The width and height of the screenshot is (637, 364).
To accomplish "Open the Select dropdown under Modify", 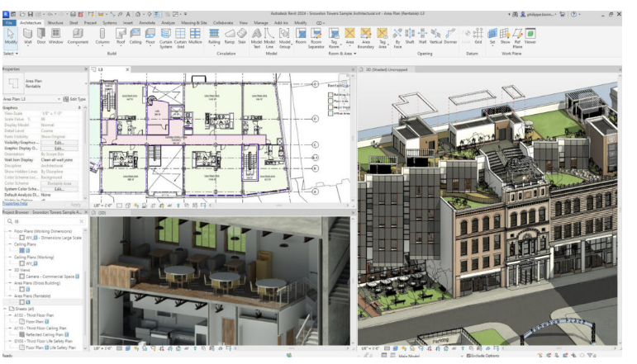I will tap(11, 53).
